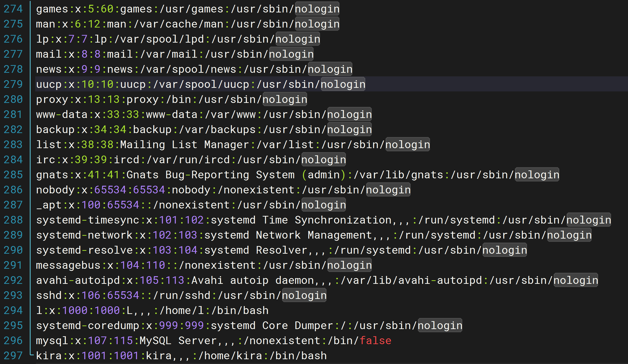Viewport: 628px width, 364px height.
Task: Click line number 279 in gutter
Action: tap(13, 84)
